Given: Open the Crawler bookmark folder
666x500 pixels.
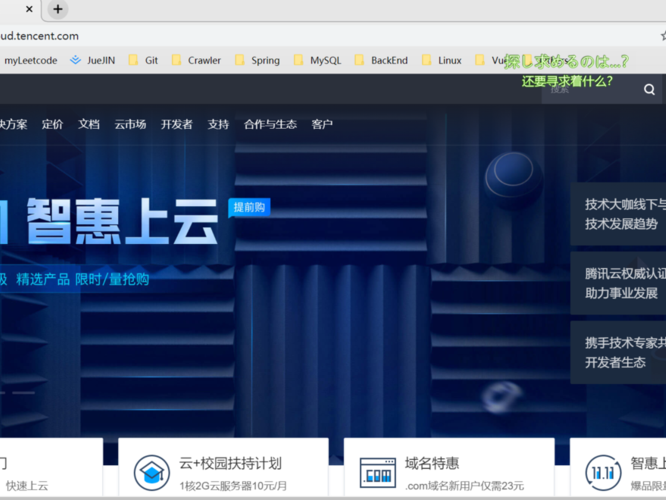Looking at the screenshot, I should point(196,60).
